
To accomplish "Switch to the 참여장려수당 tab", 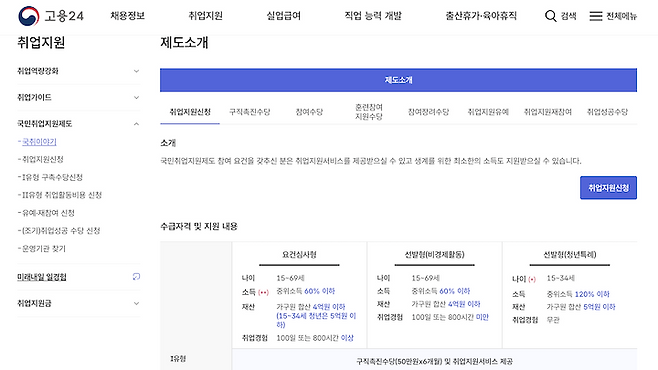I will (x=428, y=112).
